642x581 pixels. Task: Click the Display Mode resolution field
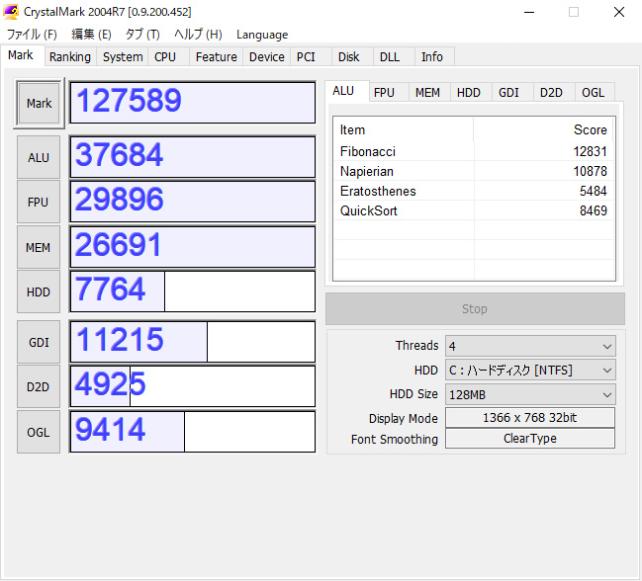pyautogui.click(x=530, y=417)
